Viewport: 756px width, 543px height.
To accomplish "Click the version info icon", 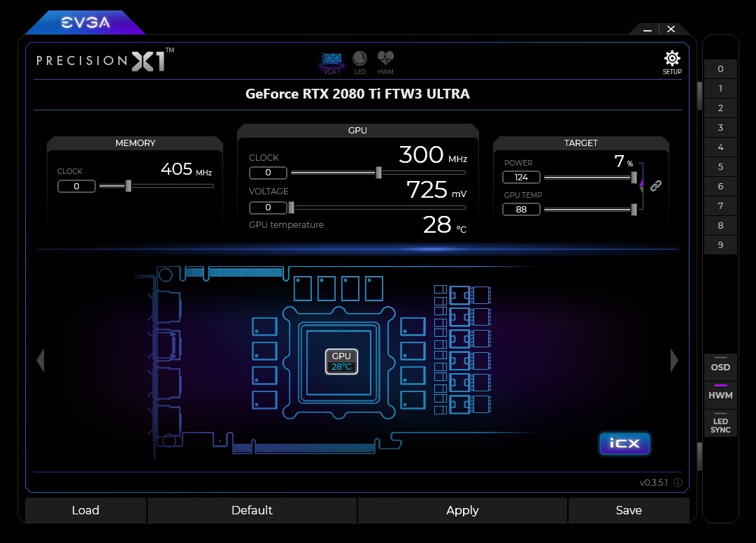I will (x=678, y=482).
